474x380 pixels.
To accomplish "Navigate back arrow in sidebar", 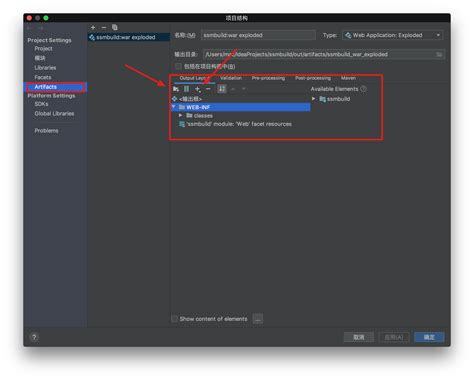I will [29, 28].
